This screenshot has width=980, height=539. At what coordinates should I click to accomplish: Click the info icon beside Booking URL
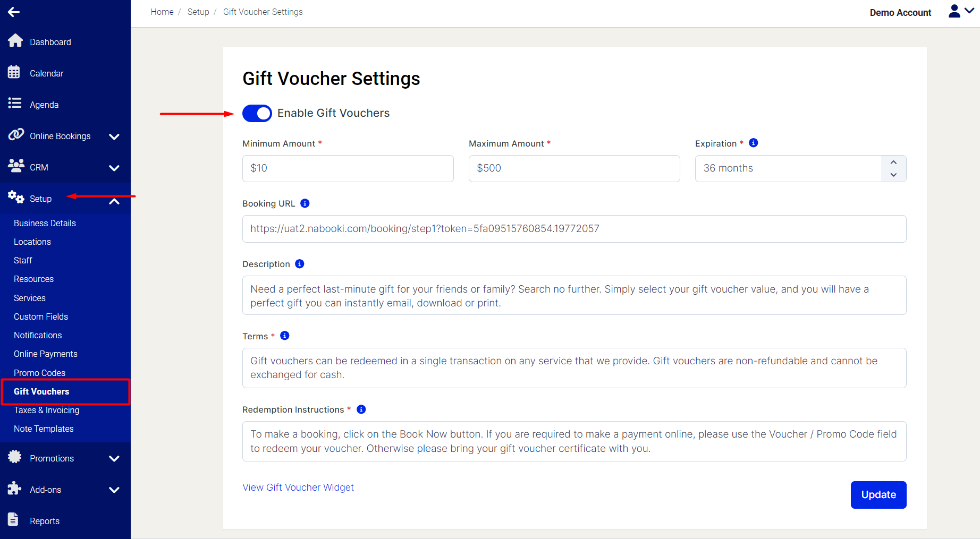click(x=305, y=203)
